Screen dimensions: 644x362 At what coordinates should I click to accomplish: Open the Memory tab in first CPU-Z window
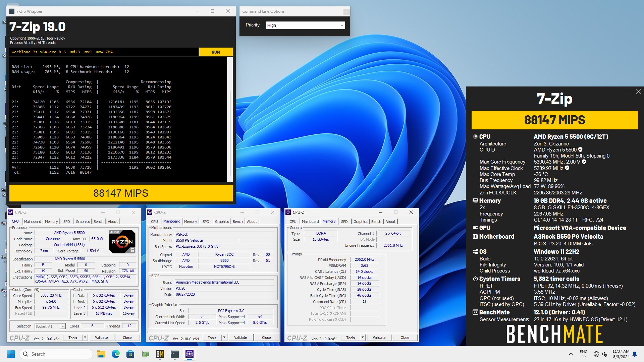[x=51, y=222]
